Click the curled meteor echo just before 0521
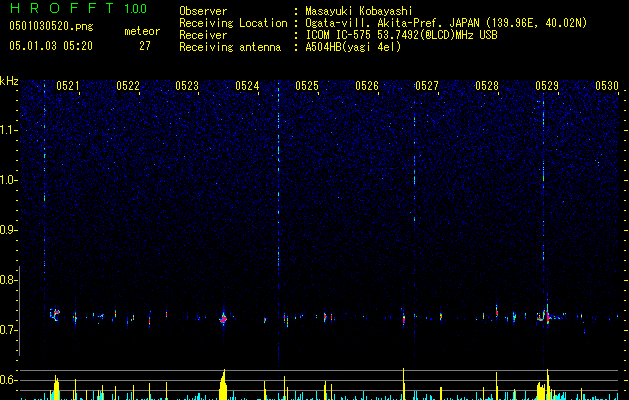This screenshot has width=629, height=400. (55, 315)
